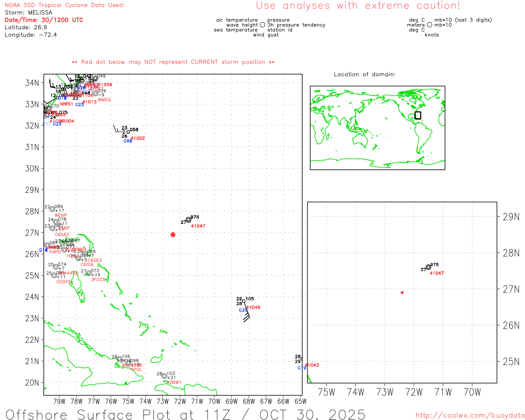The height and width of the screenshot is (420, 525).
Task: Click the ship ID C6SA3
Action: point(62,235)
